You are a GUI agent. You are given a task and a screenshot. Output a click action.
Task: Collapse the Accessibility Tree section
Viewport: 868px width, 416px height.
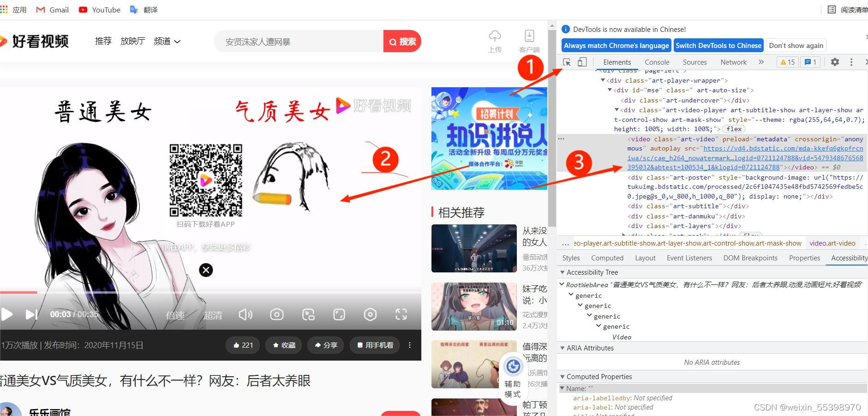tap(563, 272)
